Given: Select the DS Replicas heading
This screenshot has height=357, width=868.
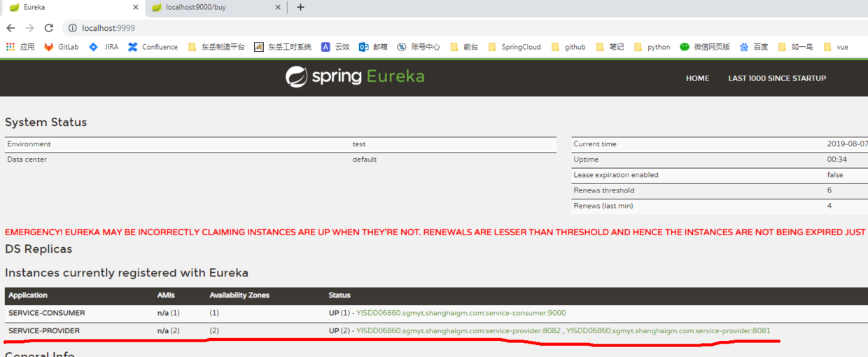Looking at the screenshot, I should (x=38, y=248).
